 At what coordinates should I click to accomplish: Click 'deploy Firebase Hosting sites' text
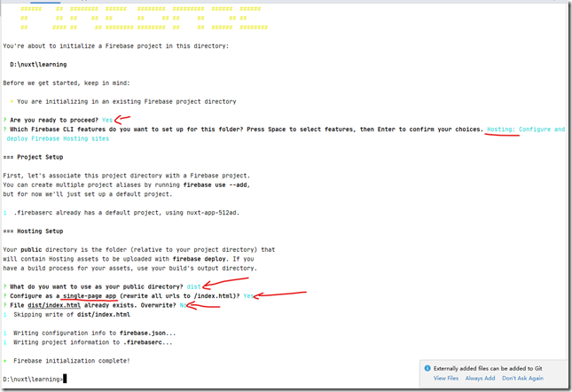pos(58,138)
